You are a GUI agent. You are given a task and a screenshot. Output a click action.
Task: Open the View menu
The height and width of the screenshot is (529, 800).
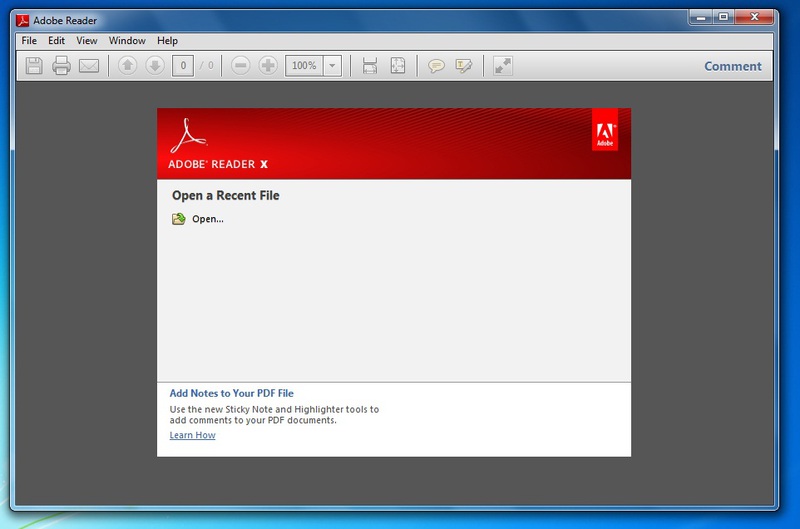click(x=87, y=41)
